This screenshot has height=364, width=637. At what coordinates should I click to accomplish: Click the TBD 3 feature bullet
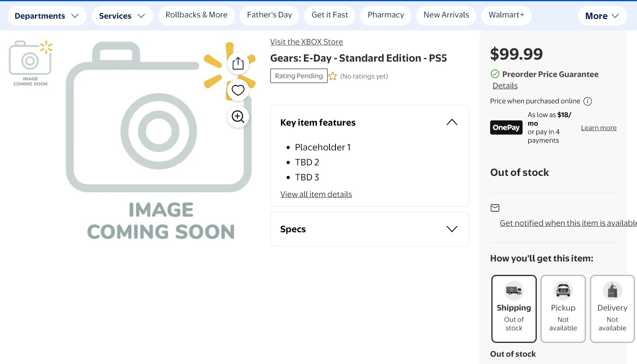pos(307,177)
